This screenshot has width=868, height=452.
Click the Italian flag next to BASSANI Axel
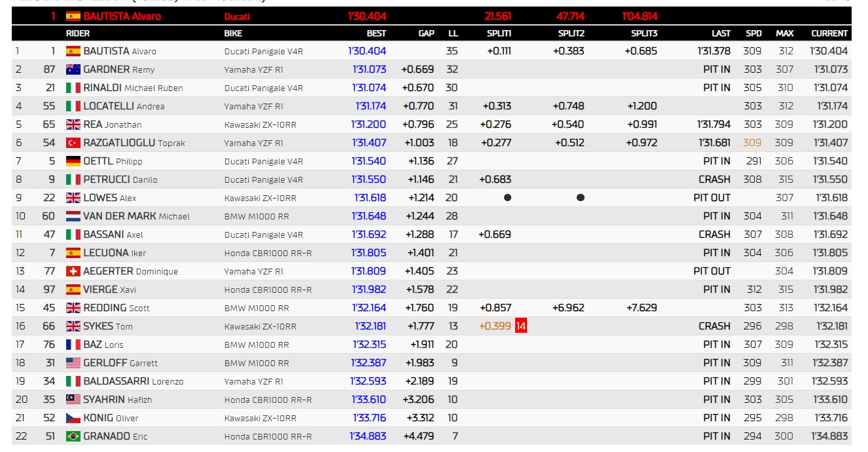73,235
